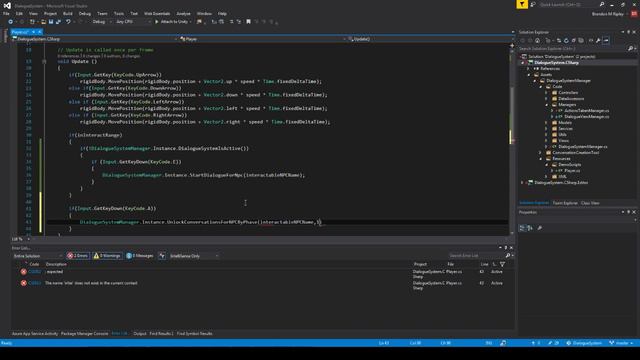
Task: Click the Home icon in Solution Explorer toolbar
Action: coord(538,40)
